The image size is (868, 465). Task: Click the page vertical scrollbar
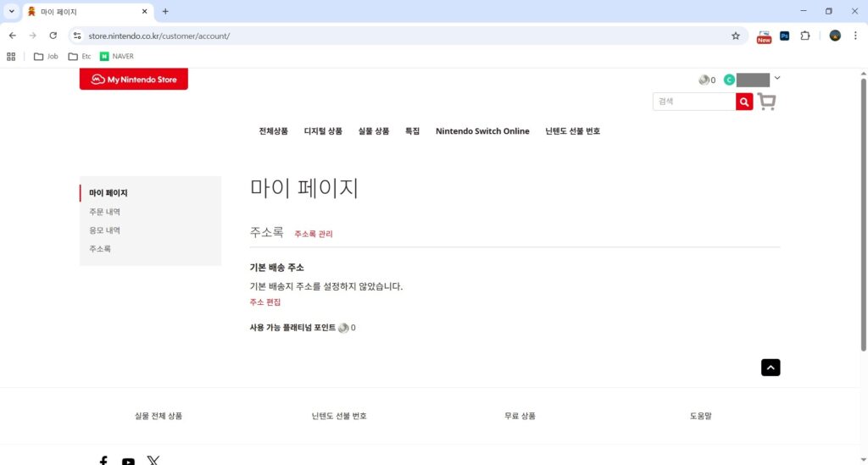tap(863, 212)
